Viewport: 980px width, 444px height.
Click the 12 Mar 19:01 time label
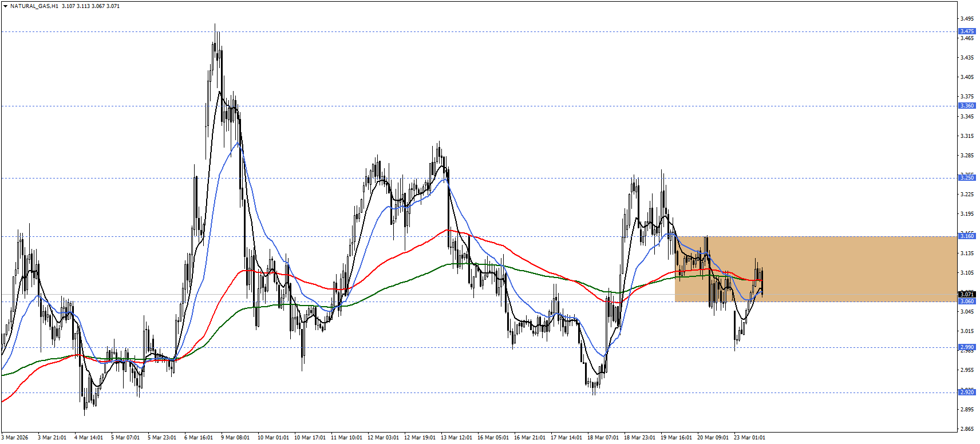click(x=420, y=438)
